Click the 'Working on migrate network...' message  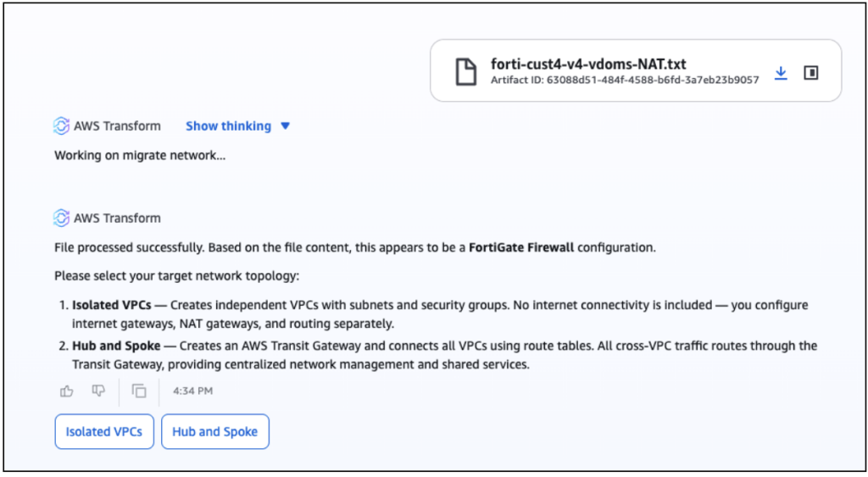tap(140, 156)
